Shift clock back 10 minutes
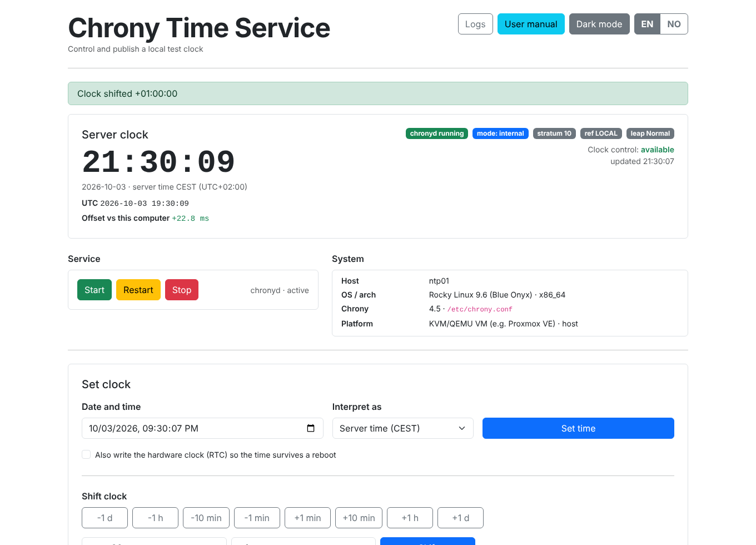The width and height of the screenshot is (756, 545). point(206,518)
